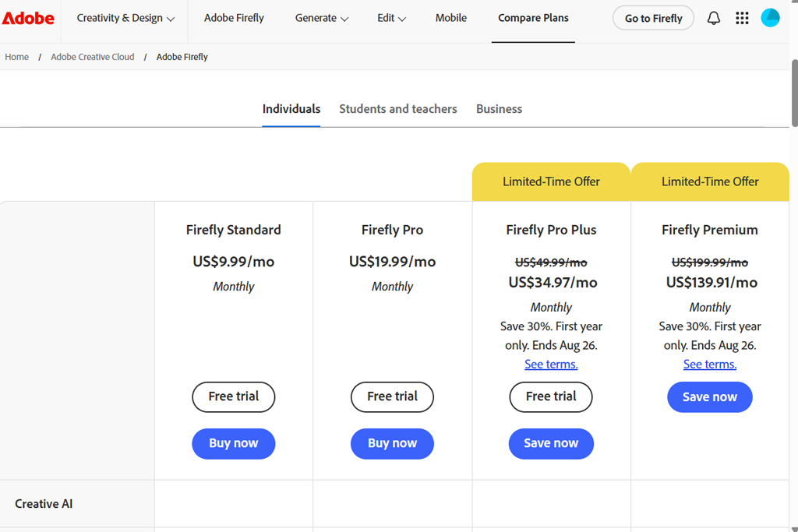Open the notifications bell
This screenshot has height=532, width=798.
714,19
